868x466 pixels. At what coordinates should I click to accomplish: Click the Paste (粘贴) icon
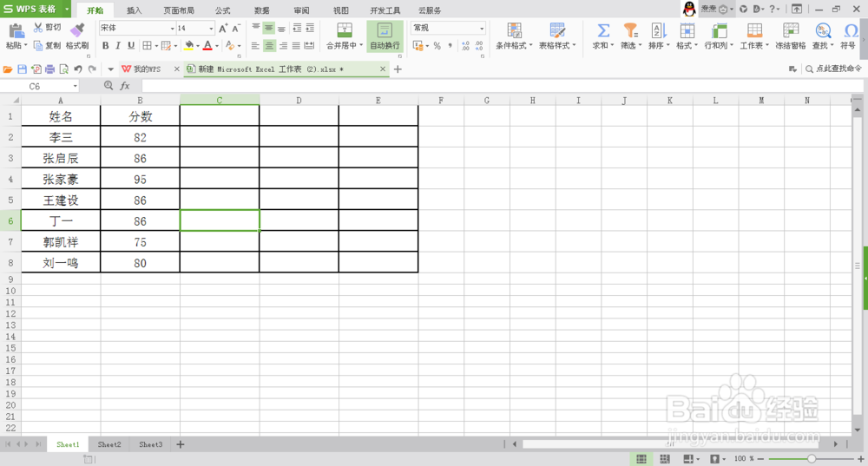pyautogui.click(x=16, y=32)
